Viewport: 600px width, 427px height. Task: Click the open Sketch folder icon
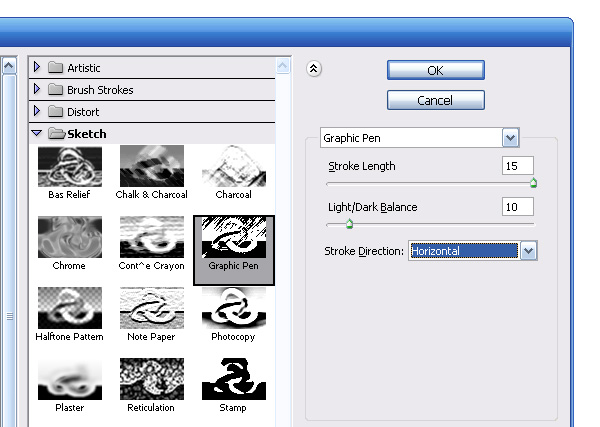click(x=57, y=134)
